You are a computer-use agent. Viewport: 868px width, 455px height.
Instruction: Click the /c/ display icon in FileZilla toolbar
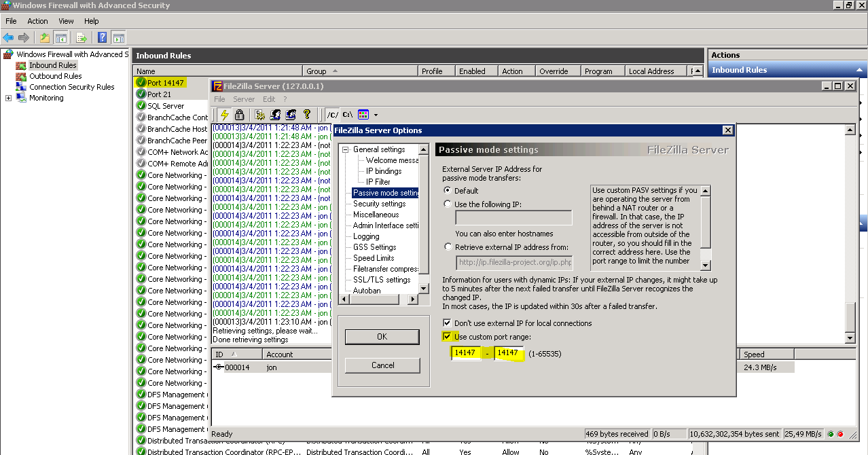pos(332,114)
